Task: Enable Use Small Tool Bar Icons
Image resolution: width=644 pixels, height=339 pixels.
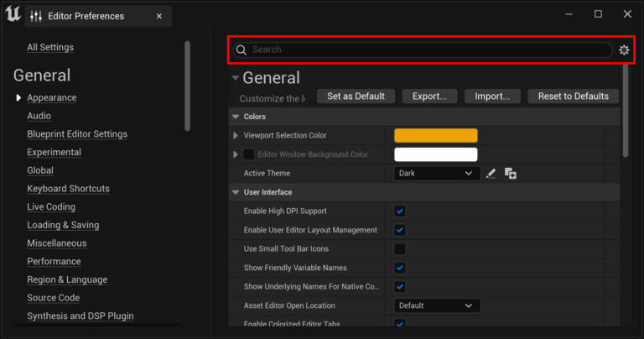Action: click(400, 249)
